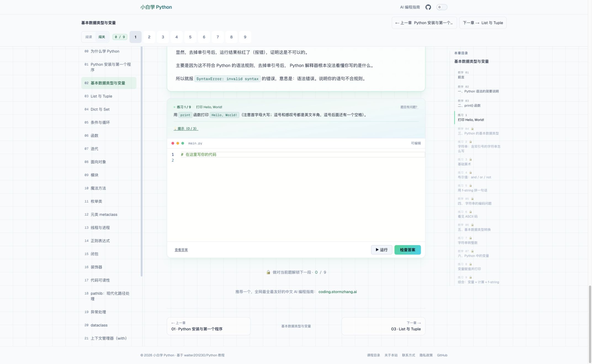Open GitHub link in footer
Screen dimensions: 592x364
442,355
